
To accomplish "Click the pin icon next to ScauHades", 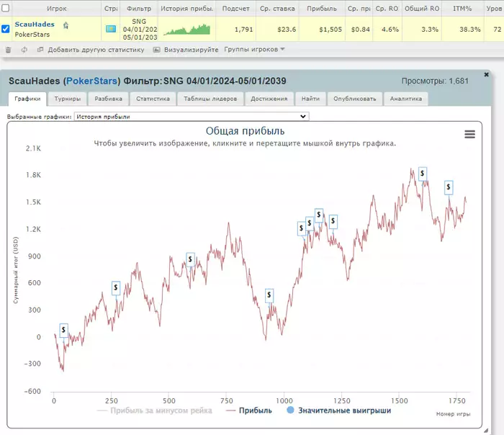I will [x=66, y=25].
